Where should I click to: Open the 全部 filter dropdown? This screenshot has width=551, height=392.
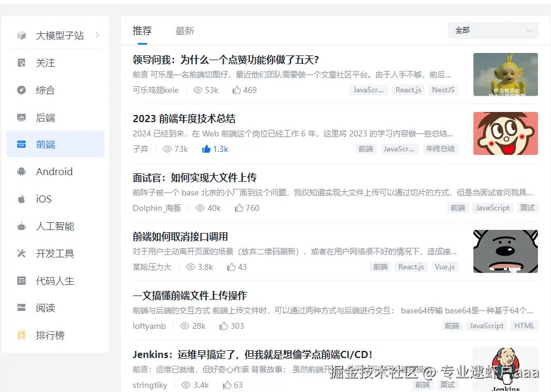[493, 30]
